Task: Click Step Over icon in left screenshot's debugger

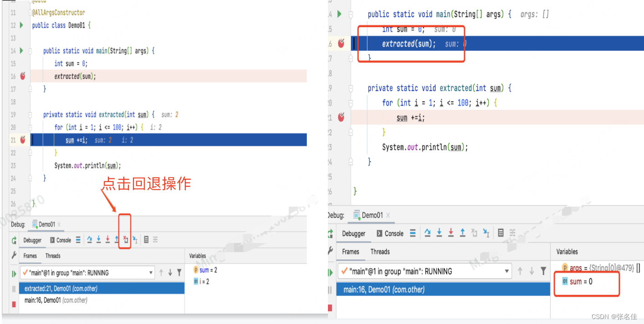Action: (x=89, y=239)
